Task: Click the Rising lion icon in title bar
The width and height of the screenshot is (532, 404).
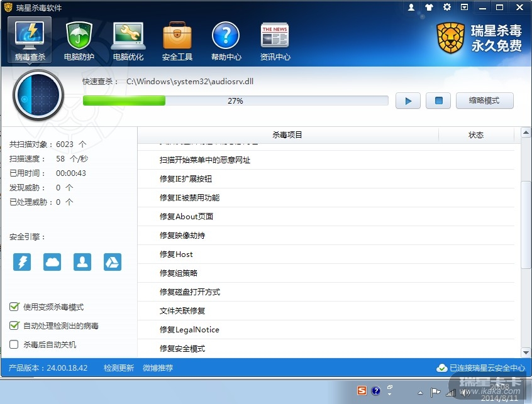Action: tap(8, 7)
